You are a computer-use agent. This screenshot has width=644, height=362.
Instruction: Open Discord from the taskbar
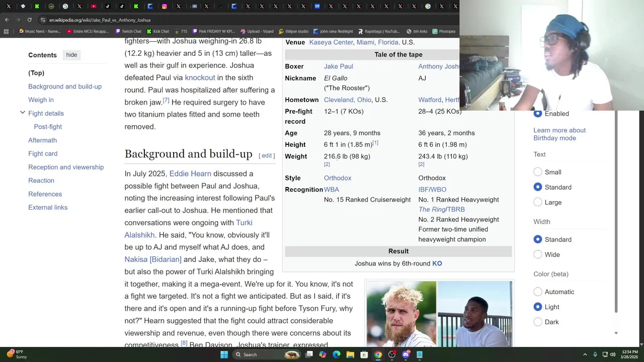(406, 354)
